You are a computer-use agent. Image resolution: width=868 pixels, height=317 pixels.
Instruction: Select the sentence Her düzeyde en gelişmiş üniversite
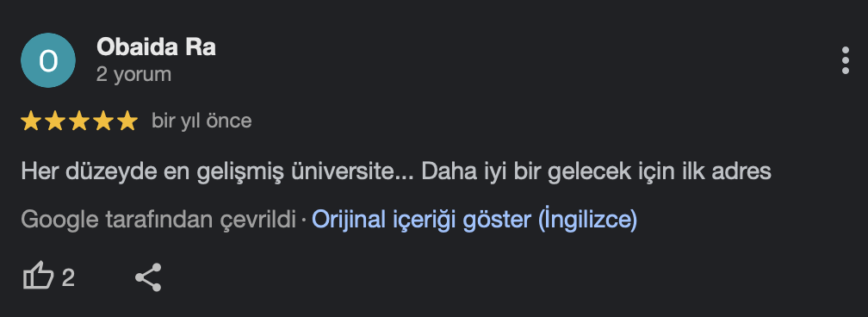pyautogui.click(x=205, y=171)
